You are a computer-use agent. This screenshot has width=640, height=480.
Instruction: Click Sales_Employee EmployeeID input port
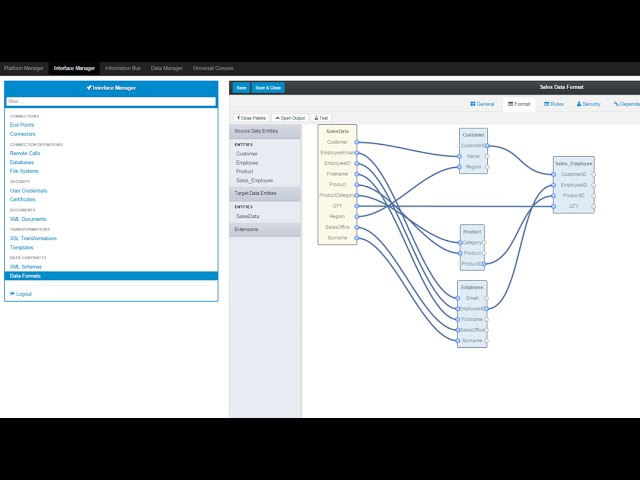pos(553,185)
